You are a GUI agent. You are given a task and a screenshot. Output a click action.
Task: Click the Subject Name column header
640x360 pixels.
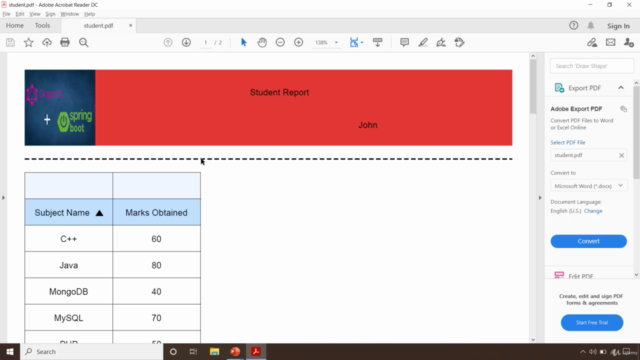point(69,213)
